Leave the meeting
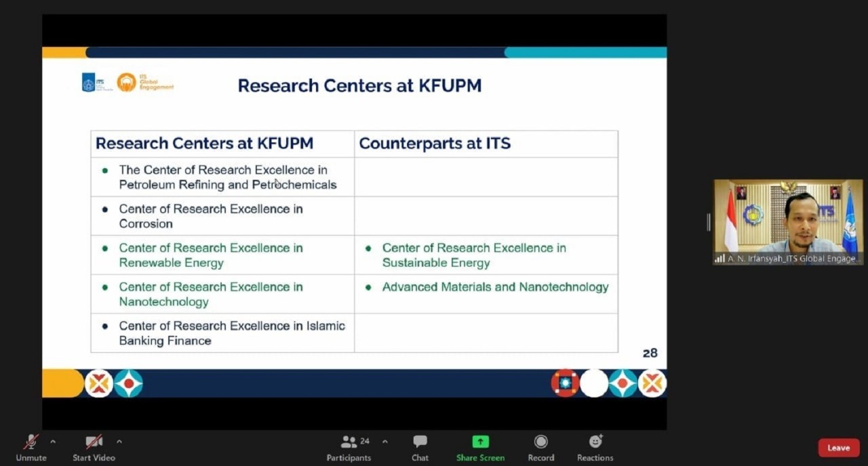The height and width of the screenshot is (466, 868). pyautogui.click(x=838, y=448)
